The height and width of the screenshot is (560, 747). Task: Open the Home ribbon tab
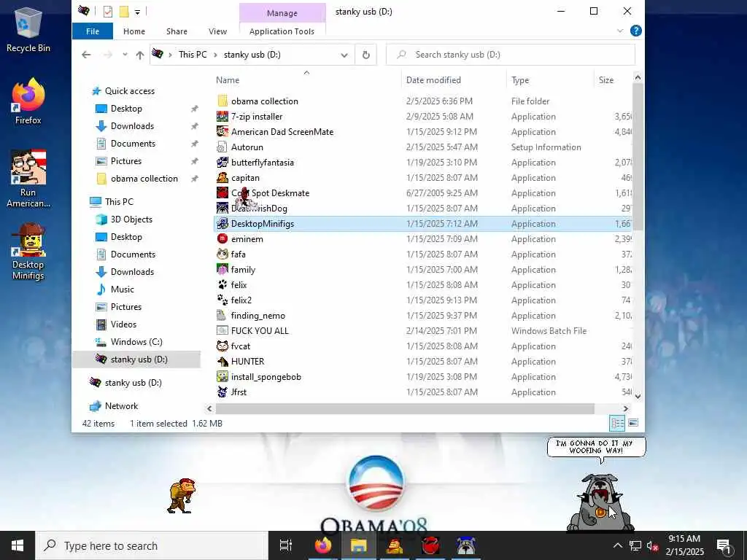pos(134,31)
